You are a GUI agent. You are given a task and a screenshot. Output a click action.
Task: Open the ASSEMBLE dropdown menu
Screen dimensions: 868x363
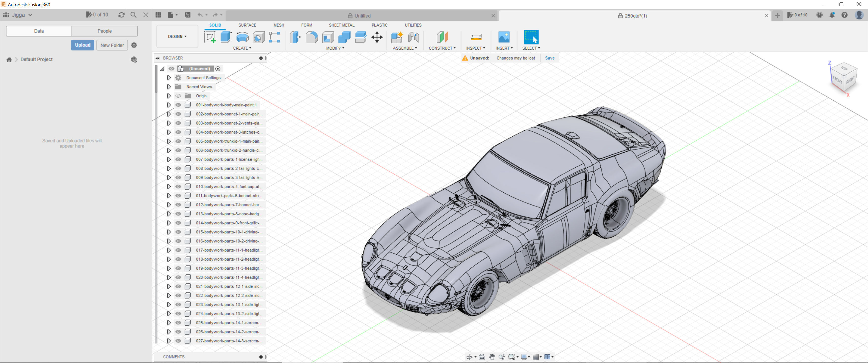[405, 48]
